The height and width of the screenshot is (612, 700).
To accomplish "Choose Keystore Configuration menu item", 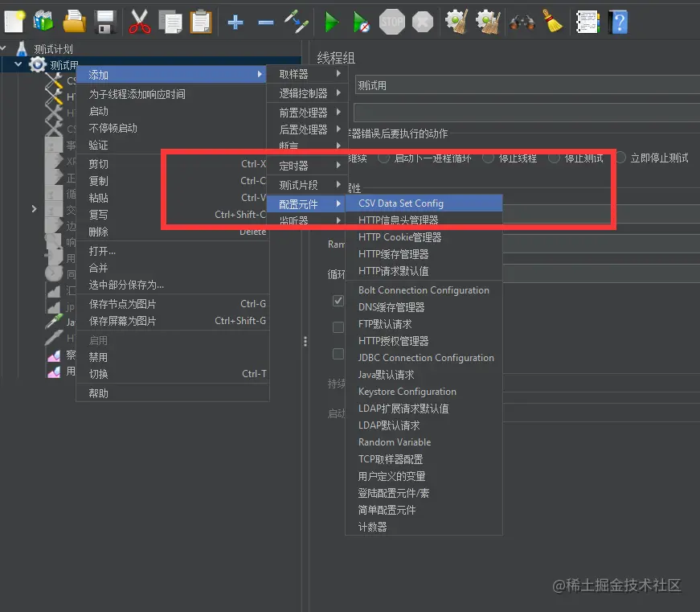I will tap(424, 392).
